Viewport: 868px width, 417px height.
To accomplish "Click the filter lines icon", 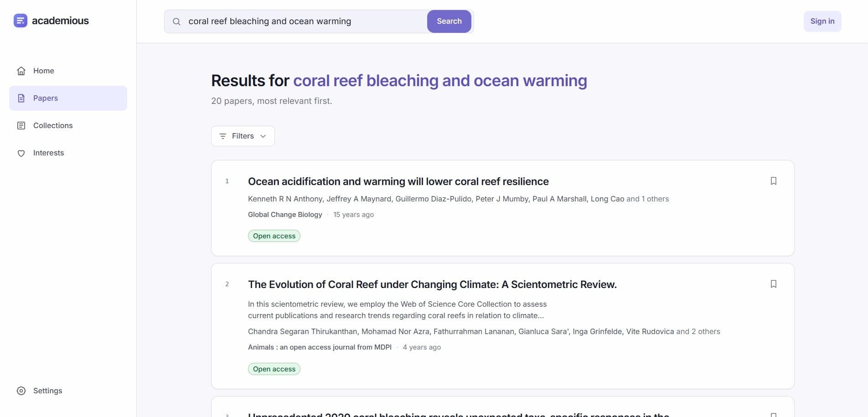I will (223, 136).
